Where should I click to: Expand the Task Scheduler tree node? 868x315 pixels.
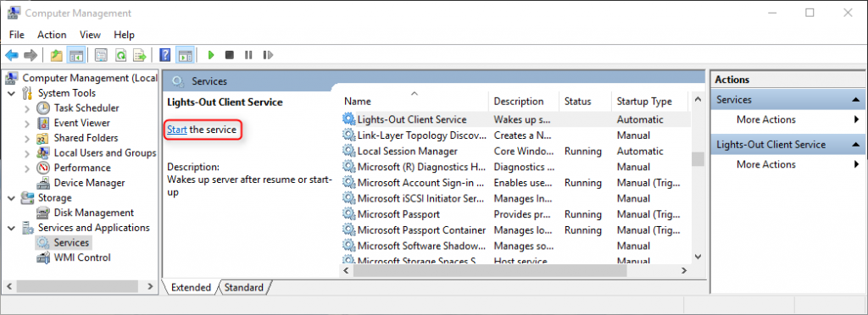tap(27, 108)
